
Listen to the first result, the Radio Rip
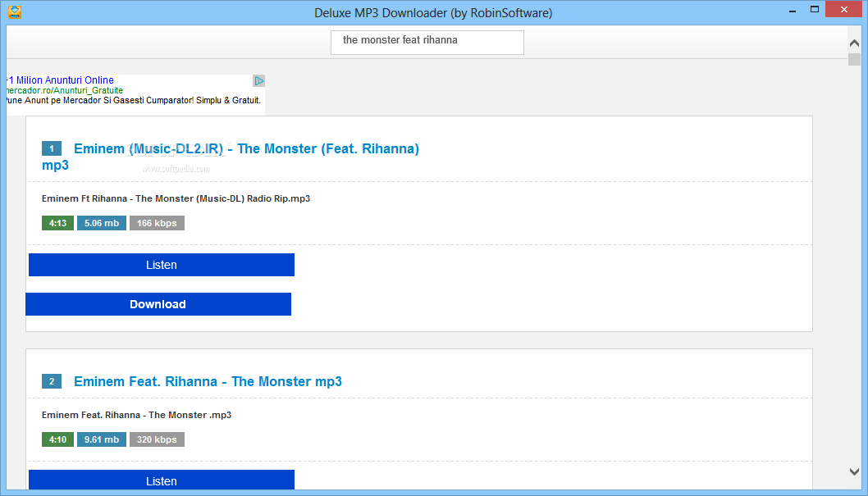pyautogui.click(x=162, y=265)
